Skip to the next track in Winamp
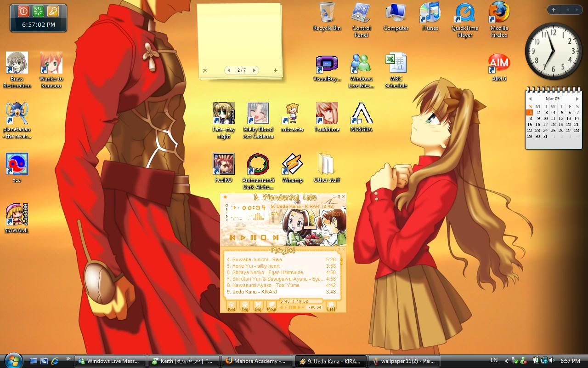588x368 pixels. coord(276,238)
